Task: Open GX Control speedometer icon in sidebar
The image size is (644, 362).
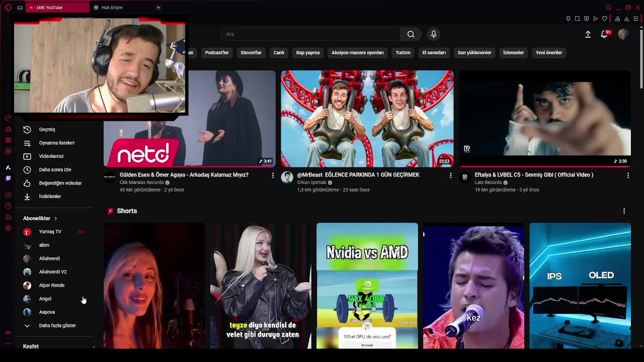Action: pyautogui.click(x=8, y=118)
